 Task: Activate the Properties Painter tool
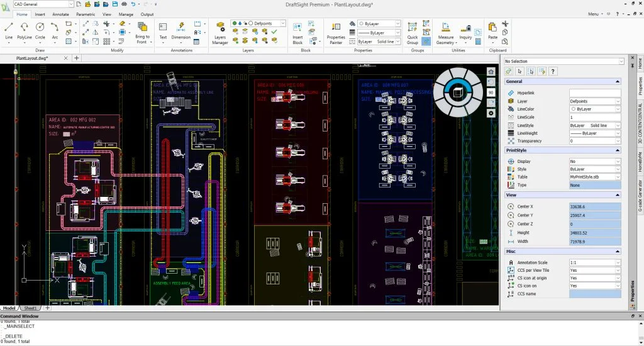point(336,33)
